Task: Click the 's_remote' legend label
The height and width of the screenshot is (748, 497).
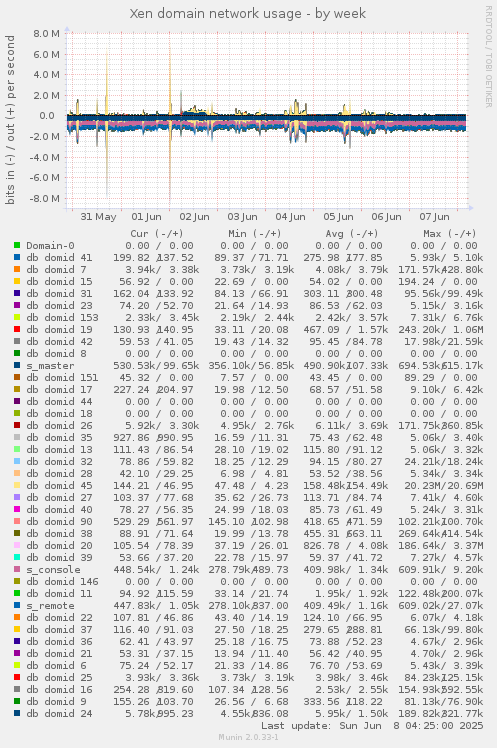Action: 50,606
